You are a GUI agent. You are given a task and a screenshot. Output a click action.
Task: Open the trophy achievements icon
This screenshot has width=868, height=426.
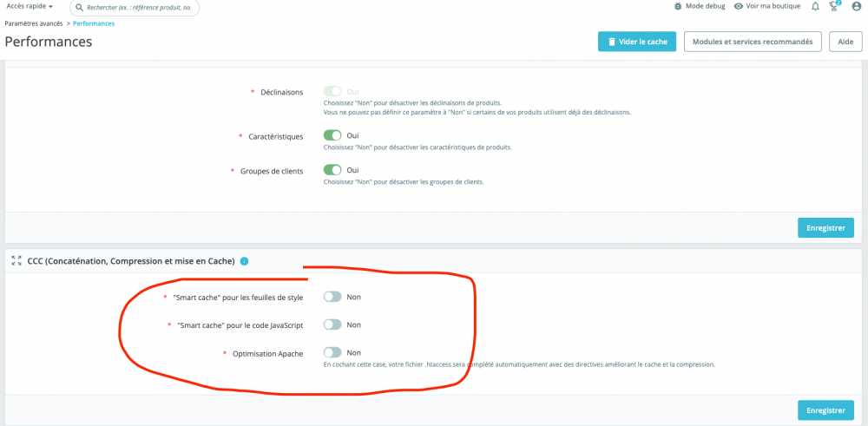(835, 6)
